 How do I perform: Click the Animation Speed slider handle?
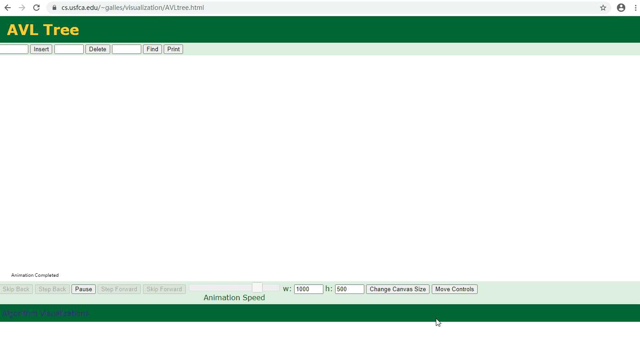(257, 288)
